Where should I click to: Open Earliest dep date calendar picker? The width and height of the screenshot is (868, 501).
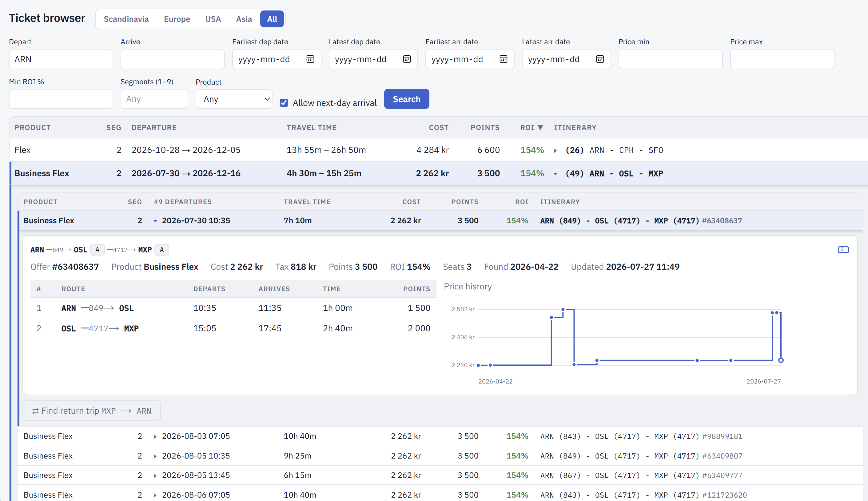pyautogui.click(x=310, y=59)
